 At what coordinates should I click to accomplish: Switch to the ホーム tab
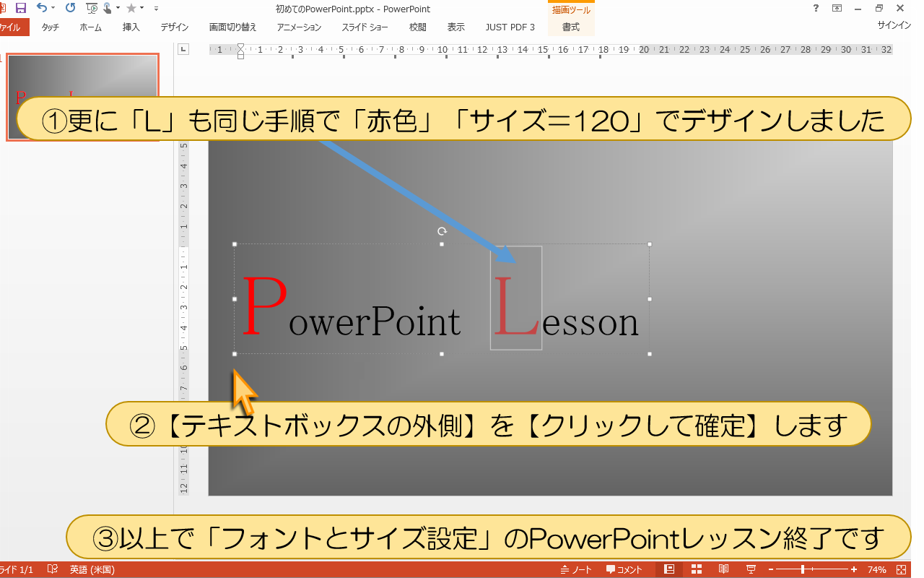pyautogui.click(x=90, y=27)
